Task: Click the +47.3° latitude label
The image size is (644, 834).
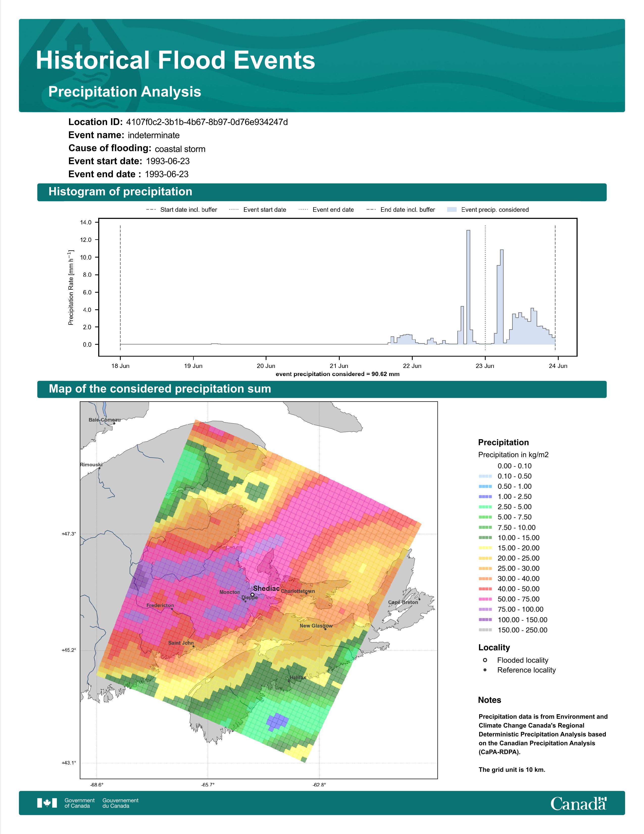Action: 69,534
